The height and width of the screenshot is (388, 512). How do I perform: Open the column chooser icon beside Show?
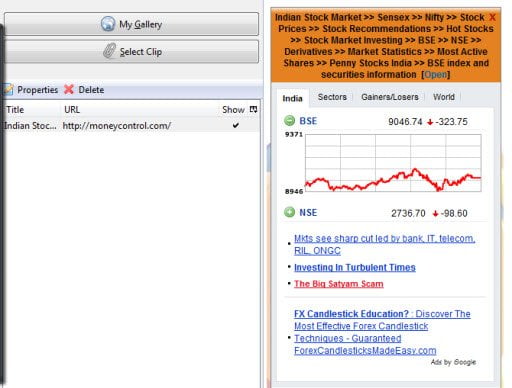[x=253, y=109]
